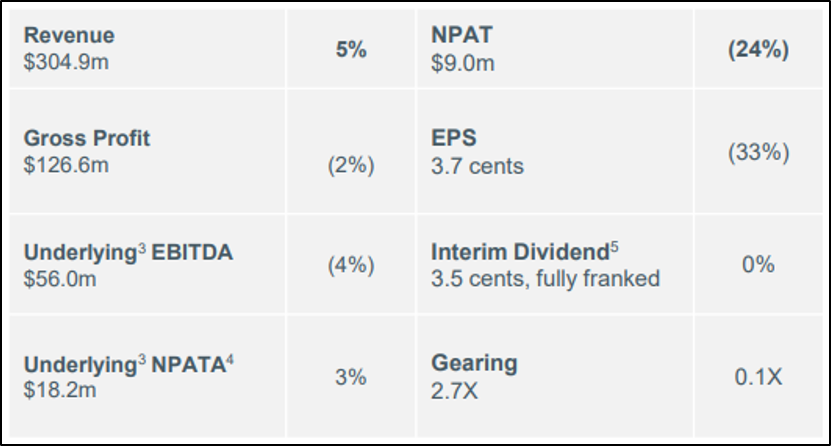Select the $304.9m revenue figure
Viewport: 831px width, 446px height.
click(68, 62)
